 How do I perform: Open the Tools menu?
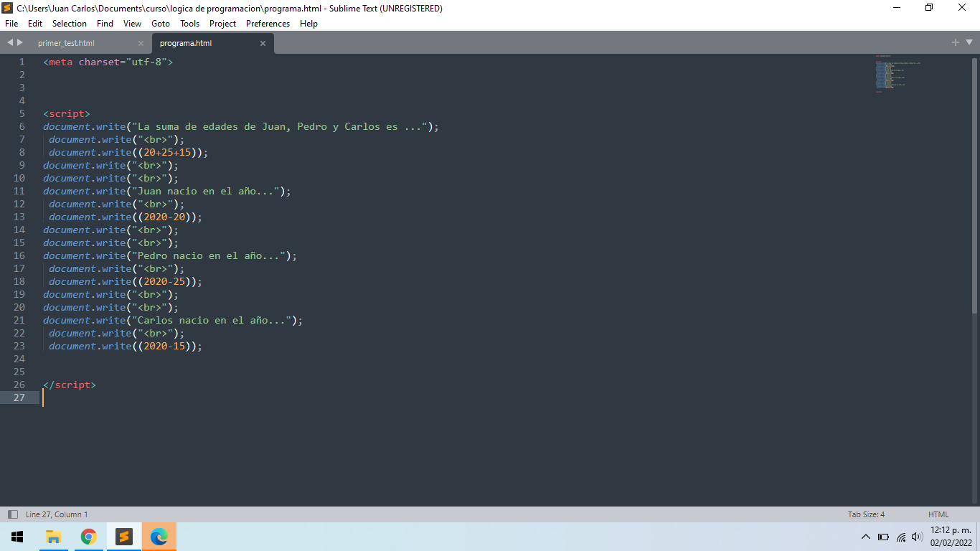click(x=190, y=24)
